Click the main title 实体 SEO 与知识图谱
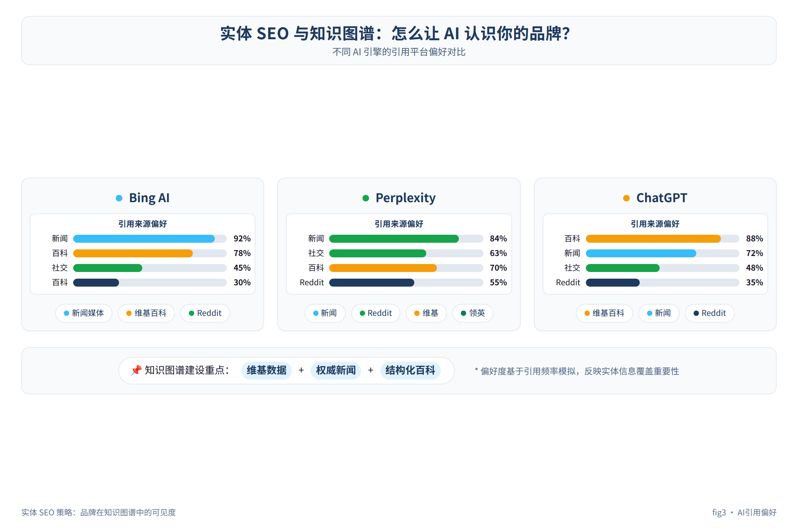The height and width of the screenshot is (532, 798). pos(395,34)
